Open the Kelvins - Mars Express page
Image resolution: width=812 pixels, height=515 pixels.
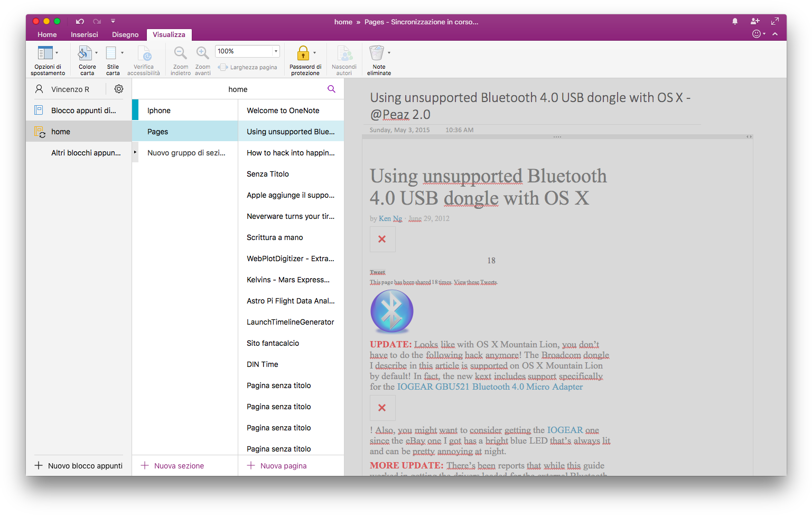(x=291, y=280)
